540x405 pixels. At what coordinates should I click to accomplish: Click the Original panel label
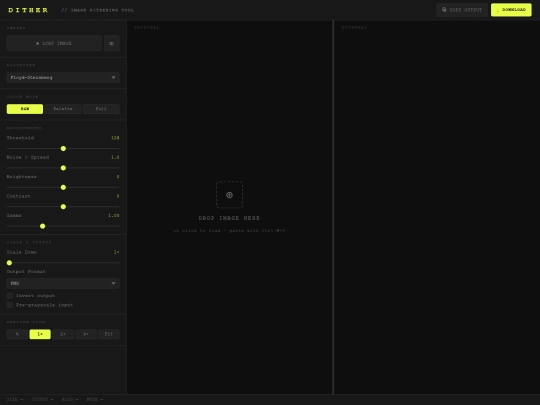click(147, 28)
